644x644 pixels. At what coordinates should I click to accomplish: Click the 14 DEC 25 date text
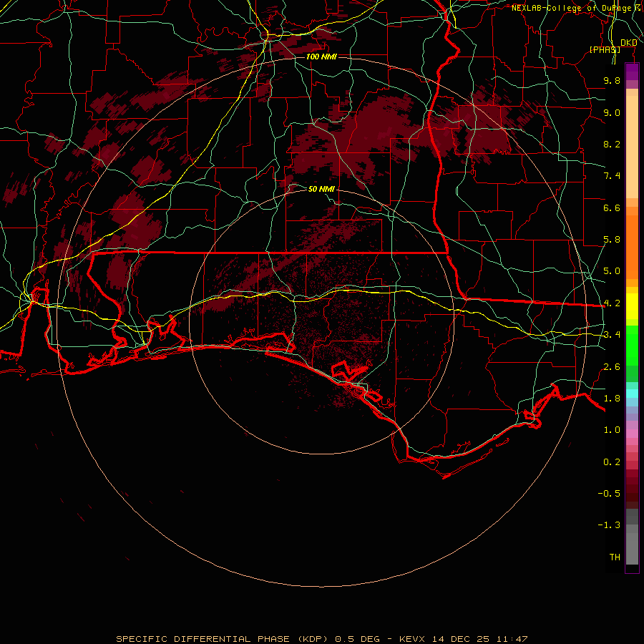460,639
